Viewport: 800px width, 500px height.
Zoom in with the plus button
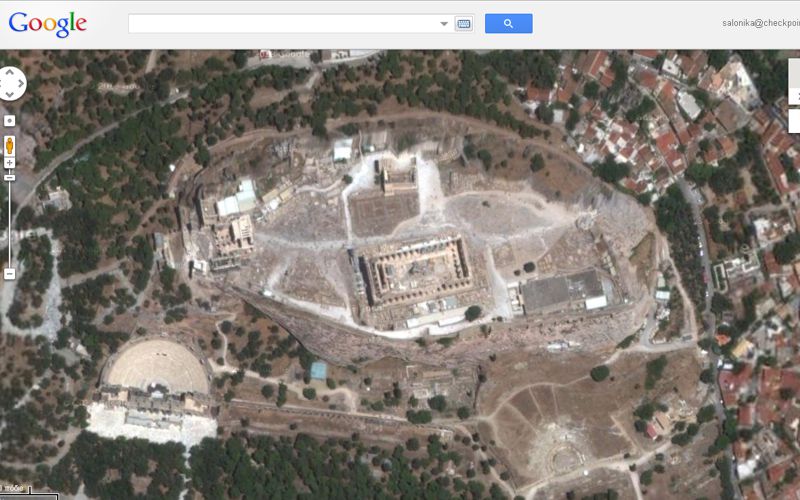pyautogui.click(x=10, y=163)
